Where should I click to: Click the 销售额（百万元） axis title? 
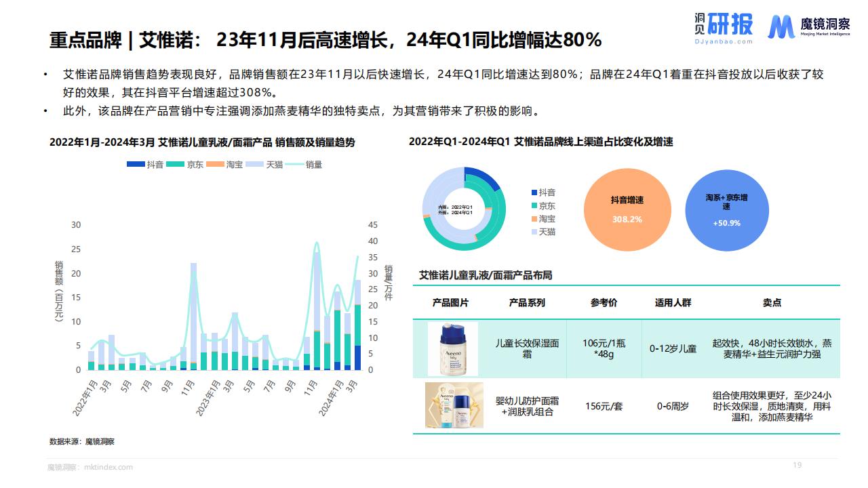coord(59,291)
